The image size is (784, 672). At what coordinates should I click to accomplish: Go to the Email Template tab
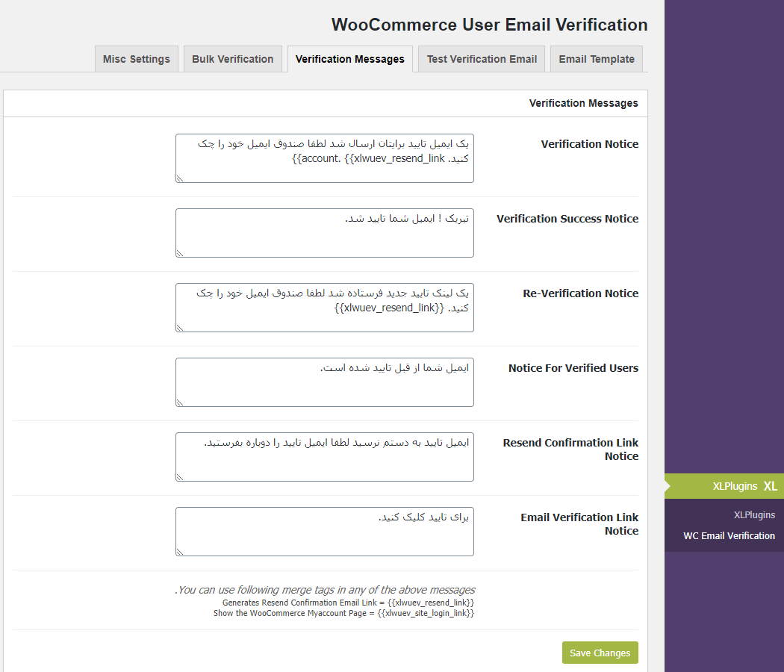[597, 59]
